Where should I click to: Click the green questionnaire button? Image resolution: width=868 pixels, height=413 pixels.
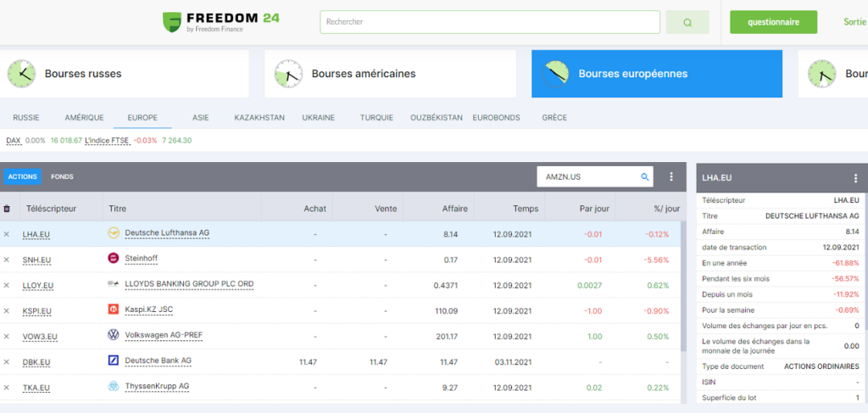[773, 22]
